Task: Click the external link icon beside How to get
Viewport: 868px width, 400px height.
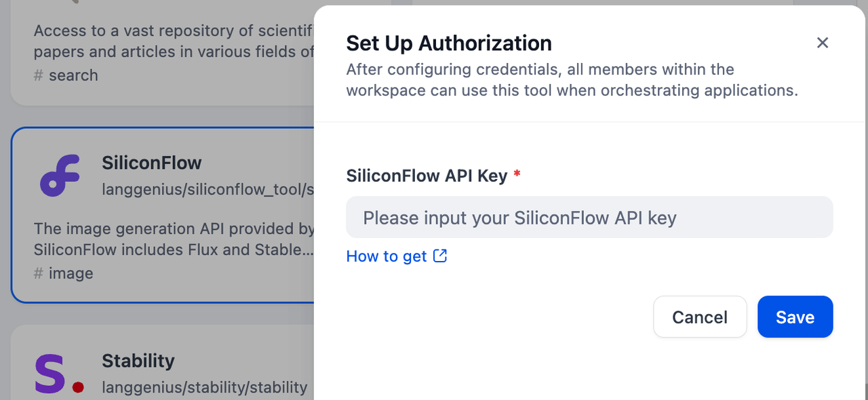Action: [440, 256]
